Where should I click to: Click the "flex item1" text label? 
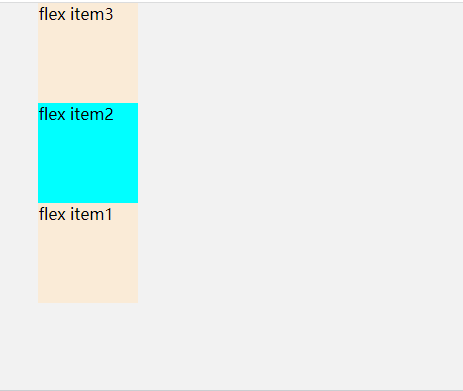click(x=75, y=214)
